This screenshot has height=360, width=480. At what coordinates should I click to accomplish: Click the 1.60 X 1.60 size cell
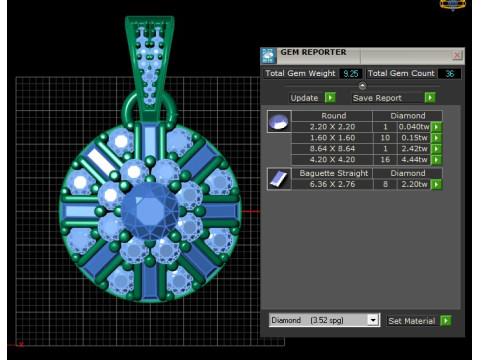pyautogui.click(x=332, y=138)
